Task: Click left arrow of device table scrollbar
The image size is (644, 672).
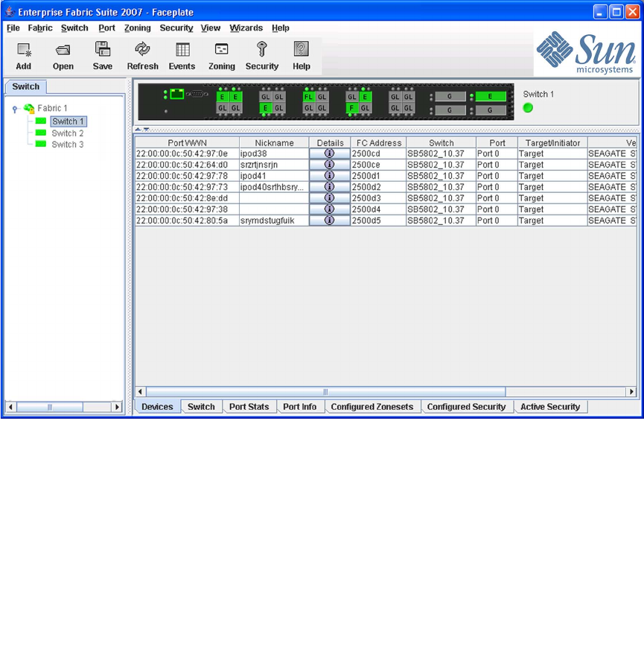Action: point(141,392)
